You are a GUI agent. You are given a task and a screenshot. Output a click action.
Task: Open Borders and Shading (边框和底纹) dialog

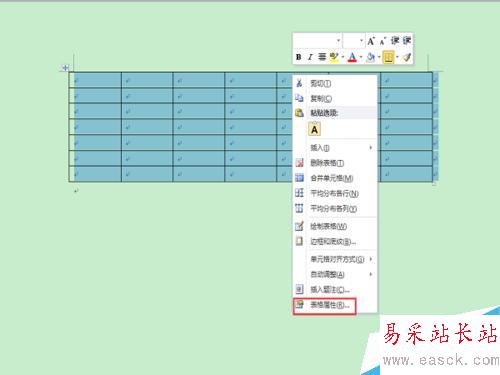click(335, 242)
